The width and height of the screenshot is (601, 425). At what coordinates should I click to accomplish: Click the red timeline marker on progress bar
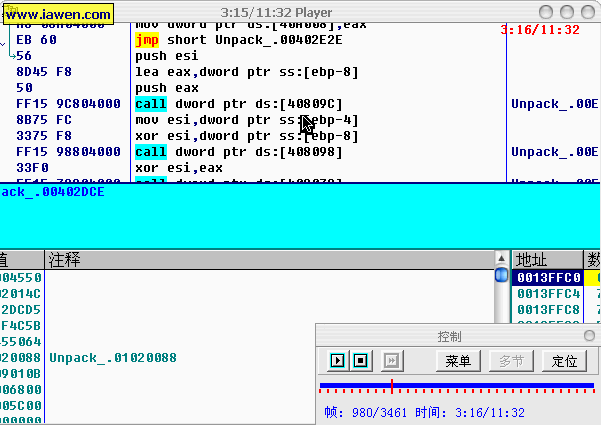tap(391, 385)
